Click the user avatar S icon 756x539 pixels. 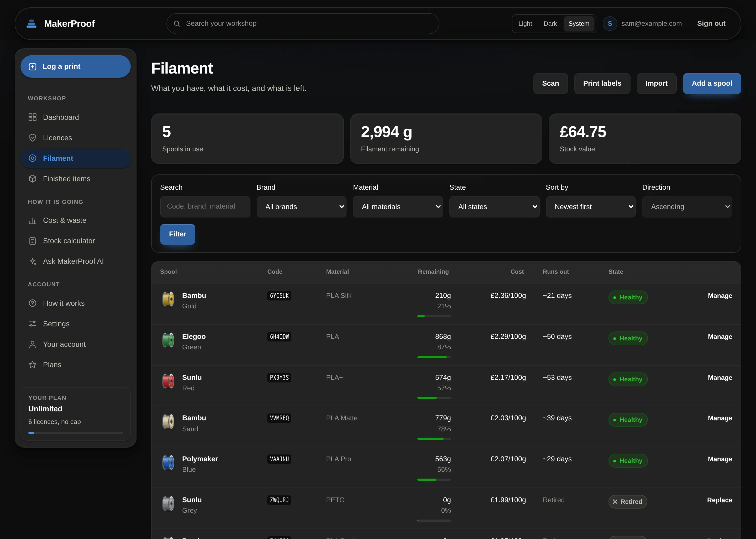point(610,24)
